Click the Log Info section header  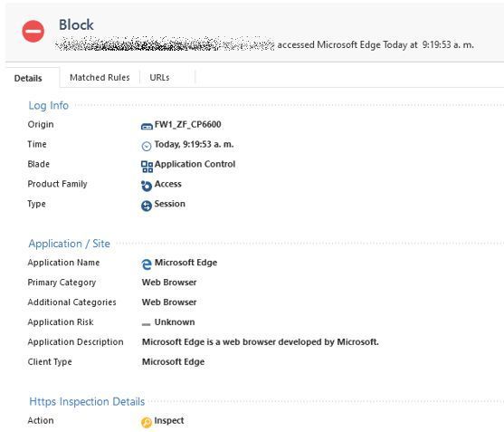click(49, 105)
